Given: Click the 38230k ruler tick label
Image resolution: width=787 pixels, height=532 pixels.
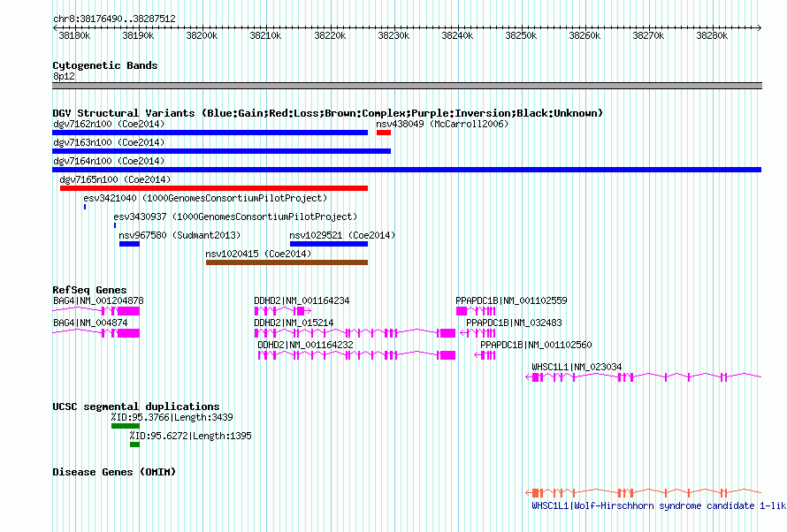Looking at the screenshot, I should pos(393,35).
